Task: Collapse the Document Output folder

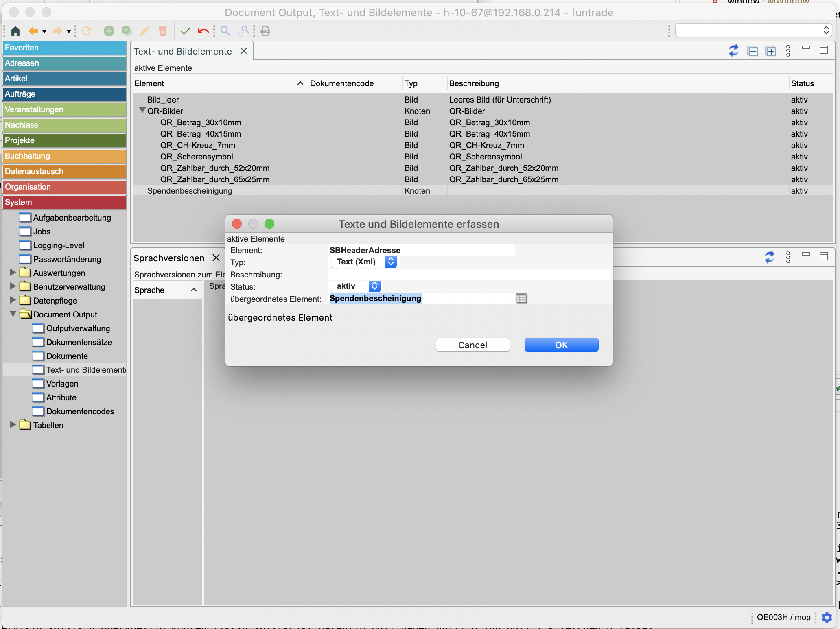Action: coord(13,314)
